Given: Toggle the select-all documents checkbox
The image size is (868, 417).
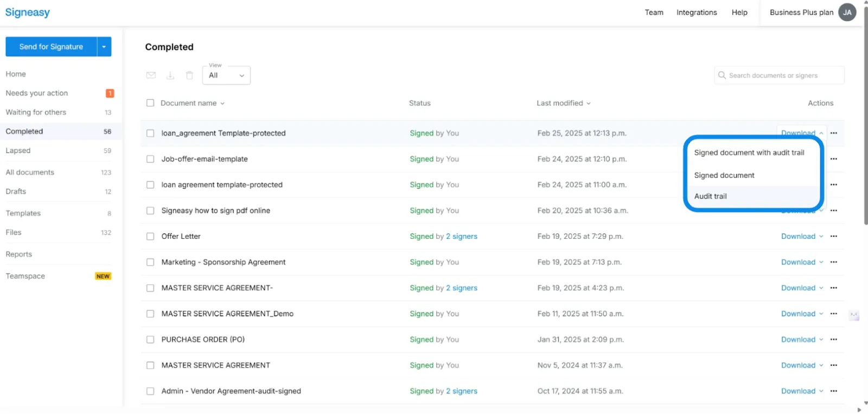Looking at the screenshot, I should pos(150,103).
